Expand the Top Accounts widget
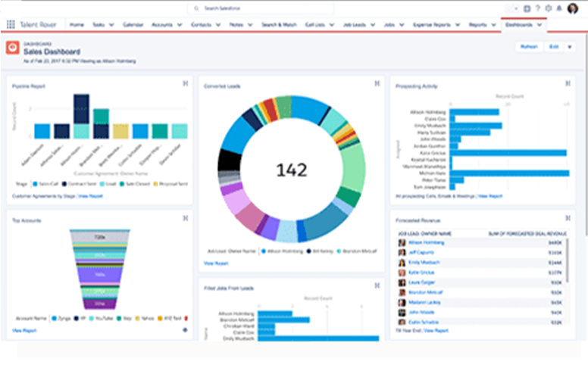 [x=185, y=218]
